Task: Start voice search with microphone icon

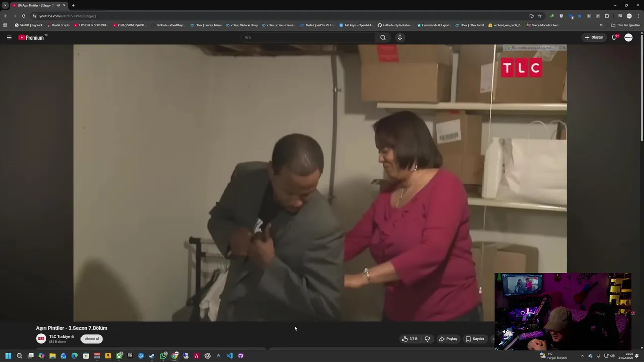Action: point(400,37)
